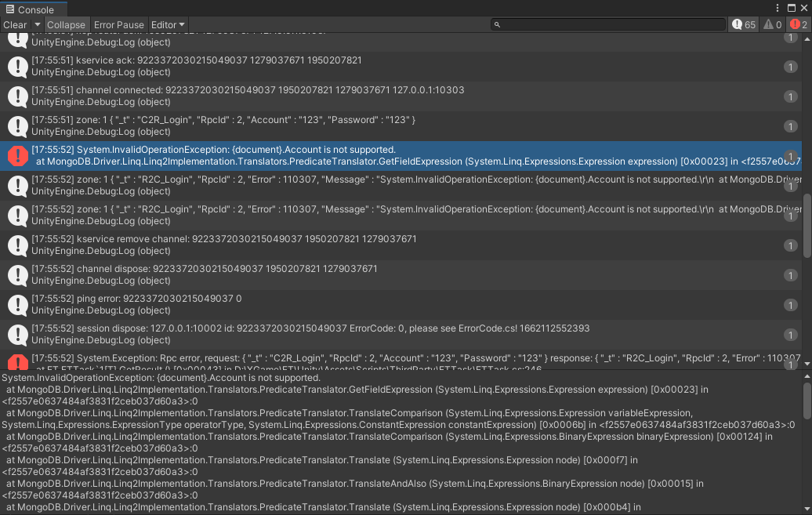The width and height of the screenshot is (812, 515).
Task: Click the stack trace line ending with '[0x000b4] in'
Action: (323, 507)
